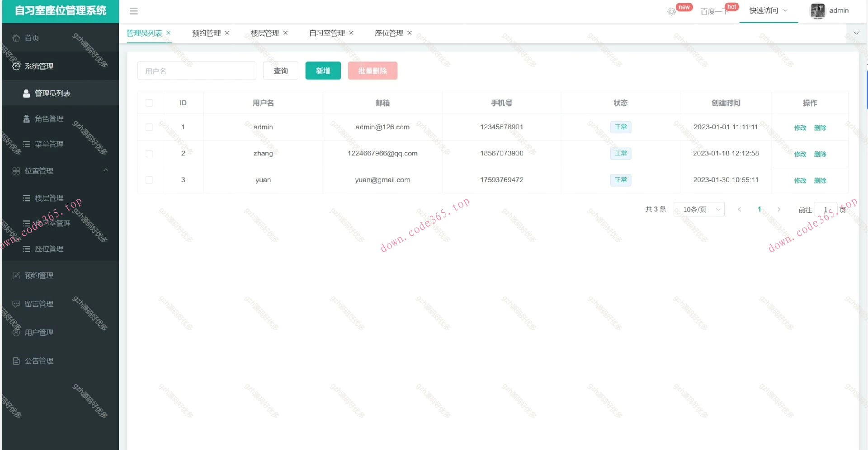Click the list icon beside 楼层管理
The height and width of the screenshot is (450, 868).
pyautogui.click(x=26, y=198)
